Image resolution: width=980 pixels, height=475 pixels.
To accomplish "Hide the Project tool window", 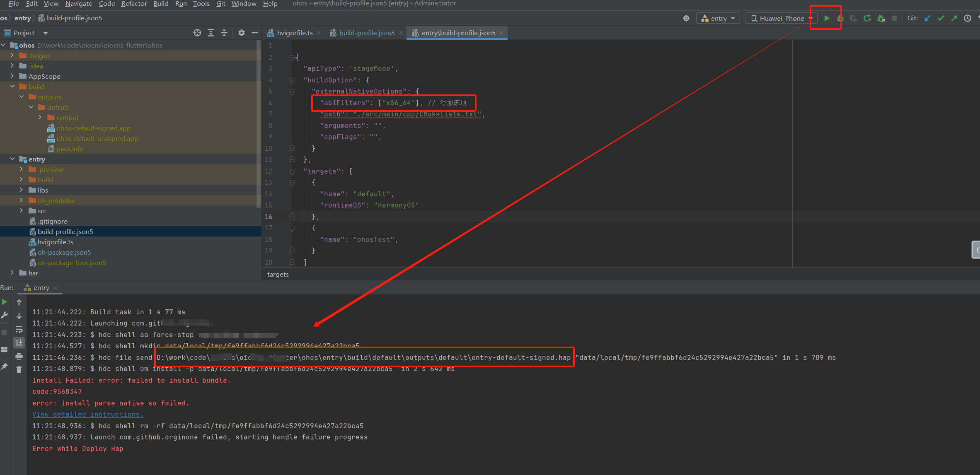I will coord(255,33).
